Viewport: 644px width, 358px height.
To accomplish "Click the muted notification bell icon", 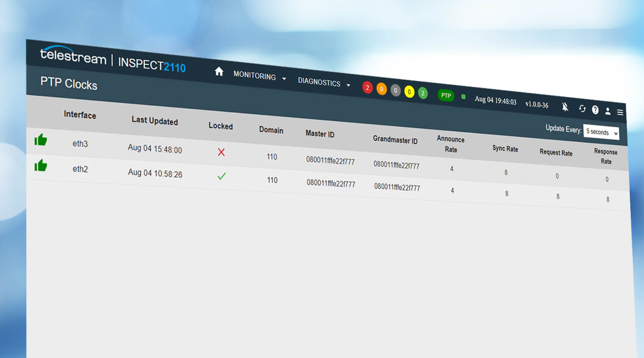I will [x=565, y=107].
